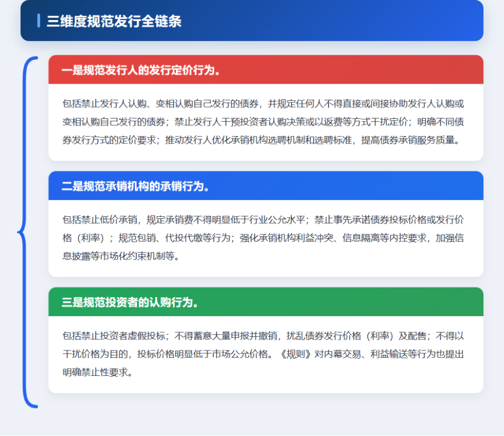This screenshot has height=436, width=504.
Task: Click paragraph beginning 包括禁止发行人认购
Action: [x=263, y=122]
